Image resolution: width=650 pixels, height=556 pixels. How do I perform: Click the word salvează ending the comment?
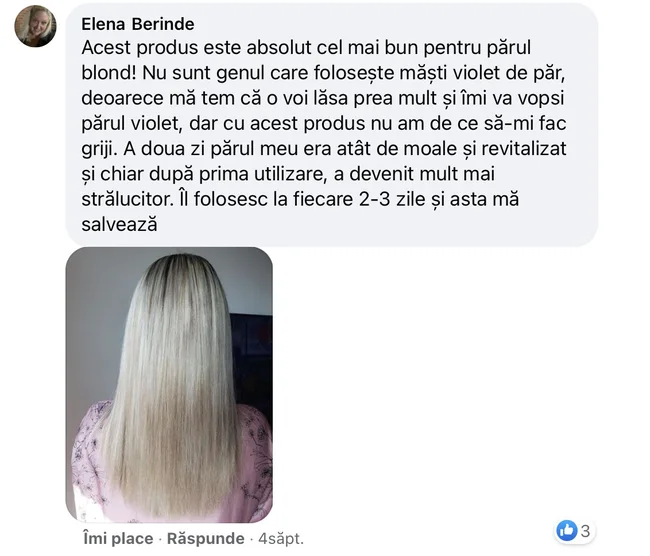pos(119,224)
